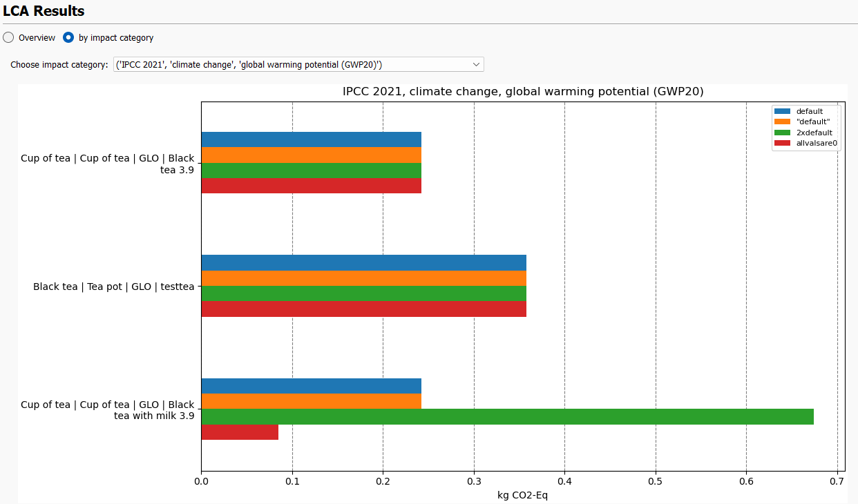This screenshot has height=504, width=858.
Task: Select the '2xdefault' legend label
Action: (x=814, y=132)
